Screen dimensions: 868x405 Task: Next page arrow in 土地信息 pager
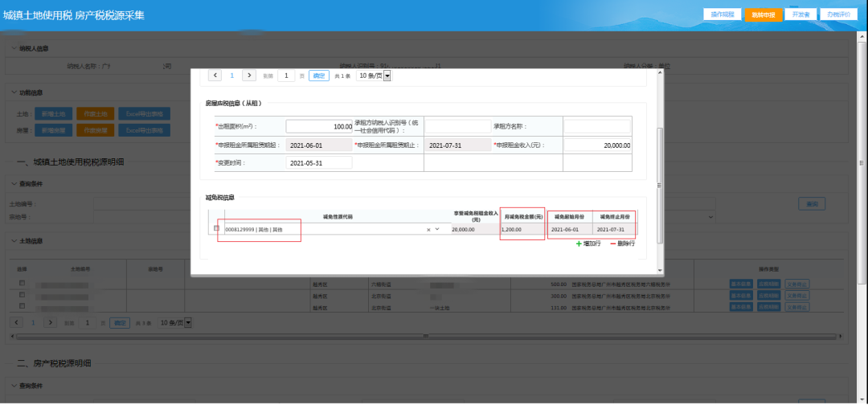(x=51, y=322)
